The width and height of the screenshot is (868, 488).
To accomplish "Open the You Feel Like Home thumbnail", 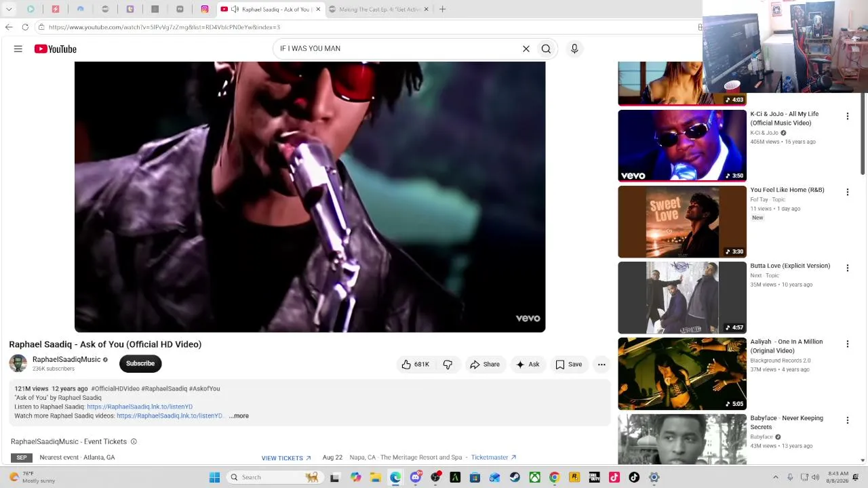I will click(682, 222).
